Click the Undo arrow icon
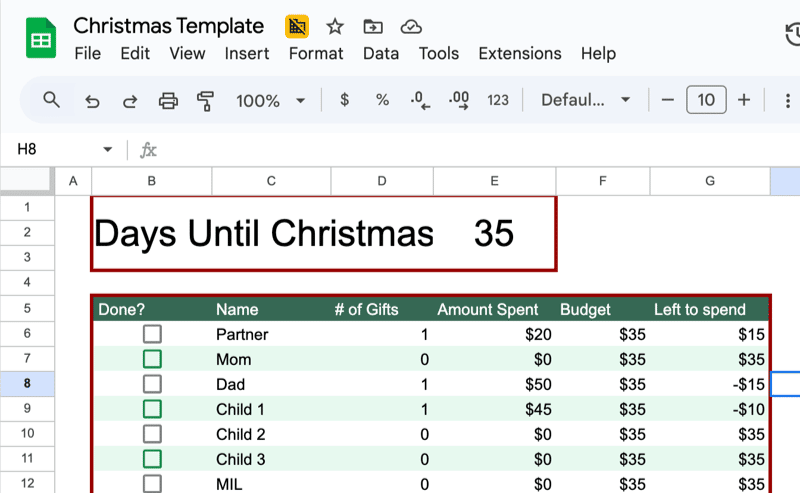Screen dimensions: 800x493 click(x=92, y=100)
